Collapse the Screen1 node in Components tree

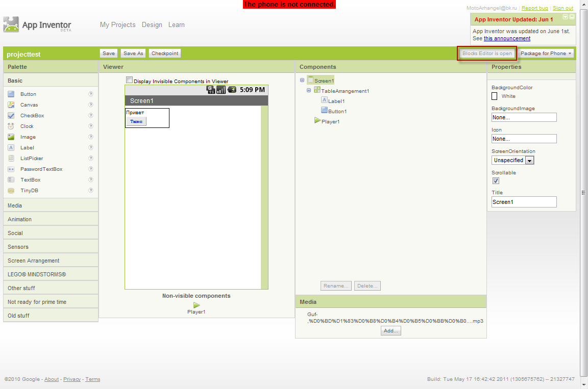pyautogui.click(x=302, y=80)
